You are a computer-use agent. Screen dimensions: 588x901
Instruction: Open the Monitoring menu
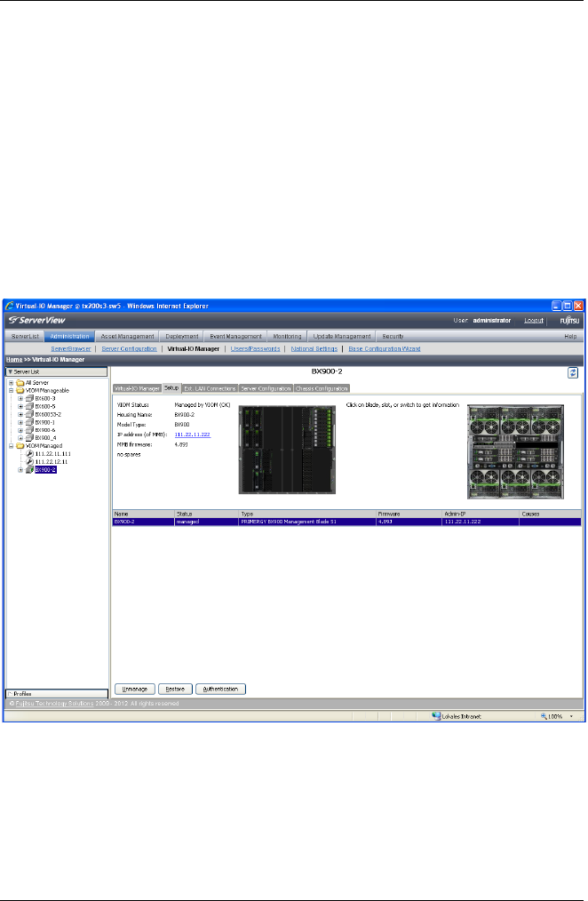287,336
